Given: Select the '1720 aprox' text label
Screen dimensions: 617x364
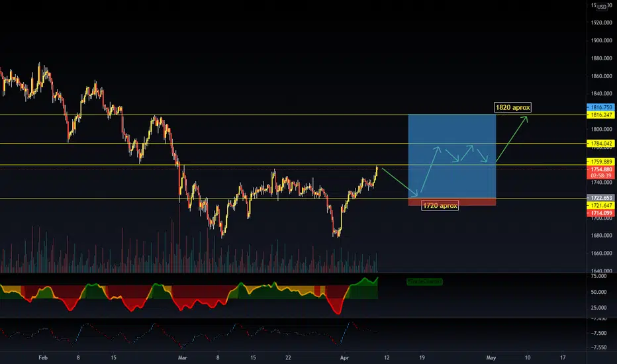Looking at the screenshot, I should (x=440, y=205).
